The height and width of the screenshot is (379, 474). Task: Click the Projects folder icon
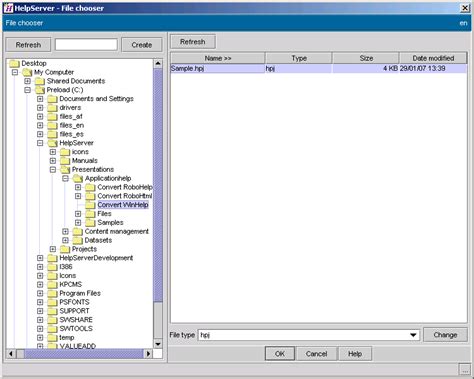click(65, 249)
